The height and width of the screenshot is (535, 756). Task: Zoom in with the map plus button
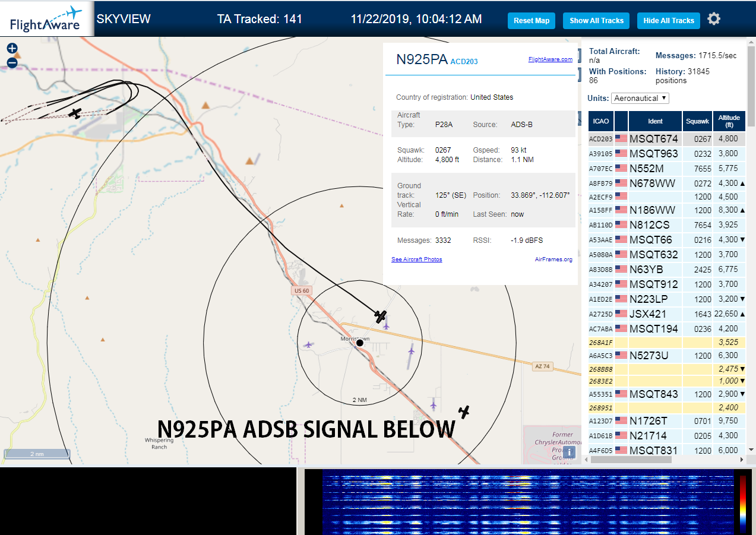click(x=12, y=49)
